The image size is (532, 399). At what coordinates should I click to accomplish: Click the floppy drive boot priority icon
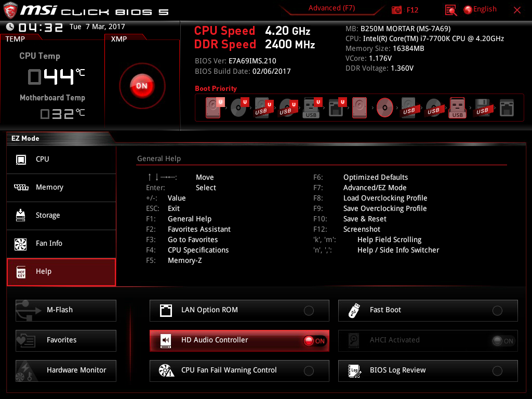(x=482, y=108)
